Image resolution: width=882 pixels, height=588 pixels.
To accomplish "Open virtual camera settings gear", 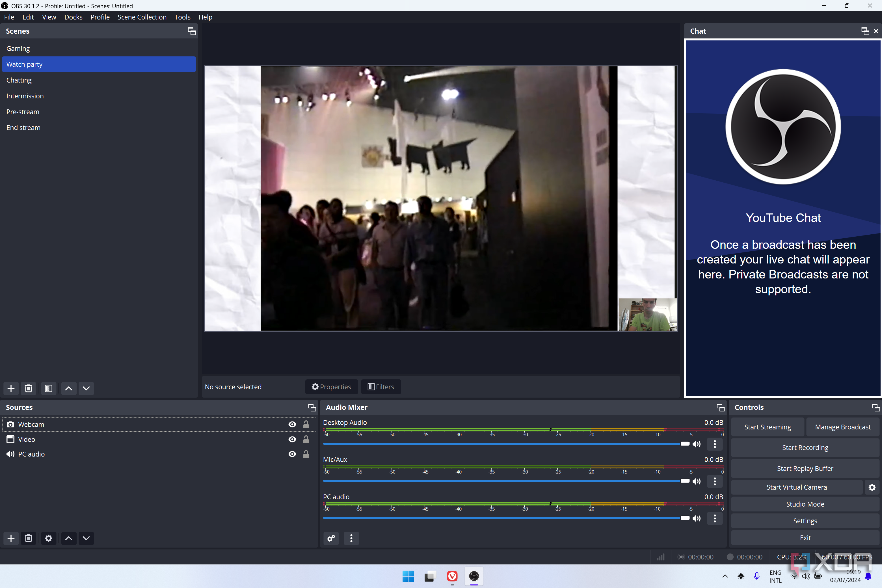I will [x=872, y=487].
